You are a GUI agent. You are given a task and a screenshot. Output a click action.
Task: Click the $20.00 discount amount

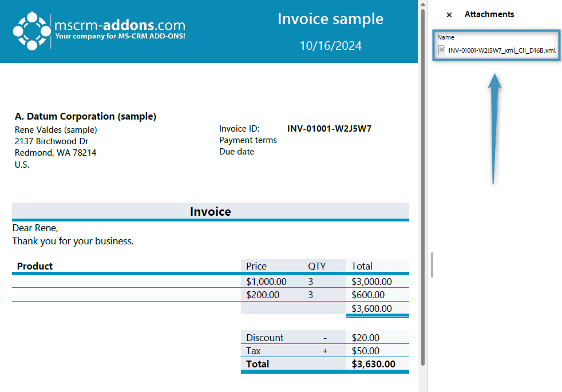[365, 338]
